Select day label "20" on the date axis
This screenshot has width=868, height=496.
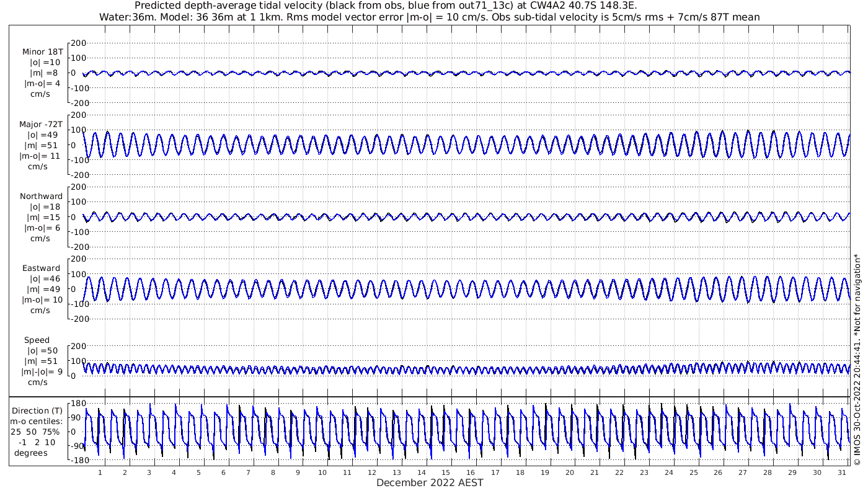click(570, 473)
